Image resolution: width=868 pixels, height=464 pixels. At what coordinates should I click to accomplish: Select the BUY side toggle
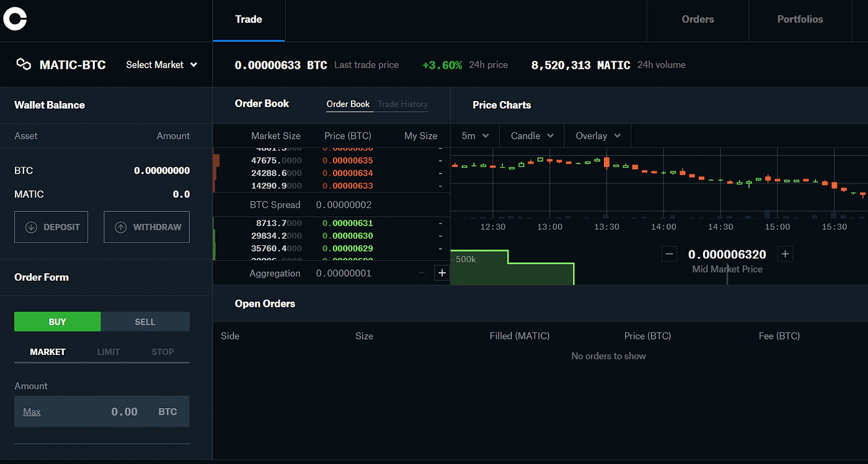(x=58, y=322)
